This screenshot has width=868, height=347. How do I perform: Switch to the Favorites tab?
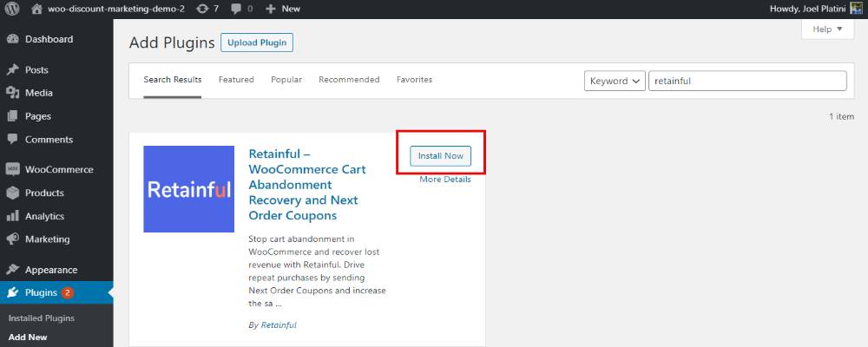tap(414, 80)
